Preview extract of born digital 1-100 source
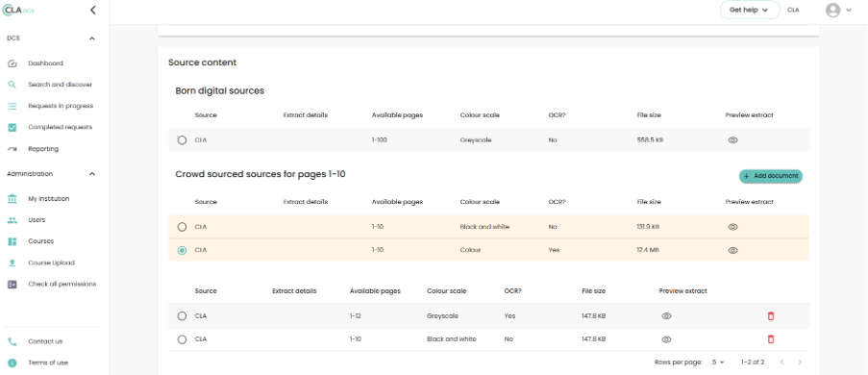Image resolution: width=868 pixels, height=375 pixels. coord(732,140)
